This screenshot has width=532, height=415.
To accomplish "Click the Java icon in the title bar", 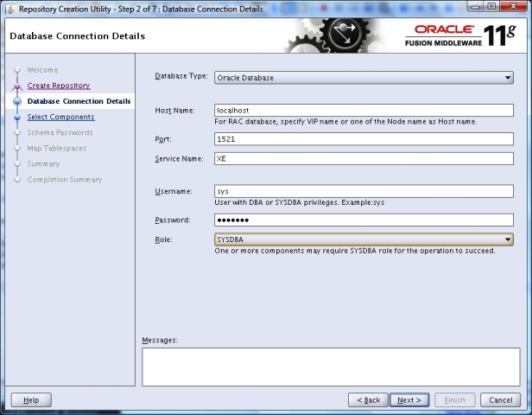I will [x=10, y=10].
